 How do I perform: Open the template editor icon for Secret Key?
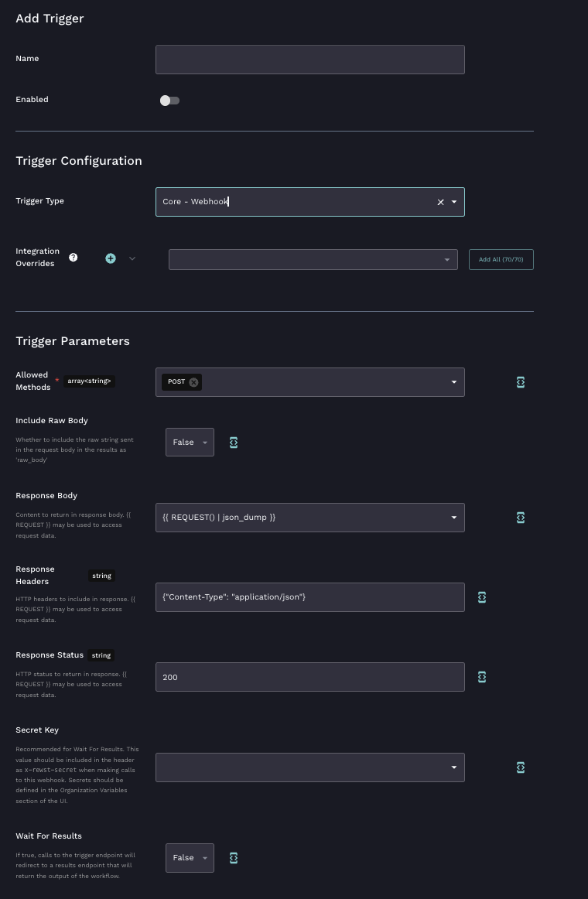(x=521, y=767)
